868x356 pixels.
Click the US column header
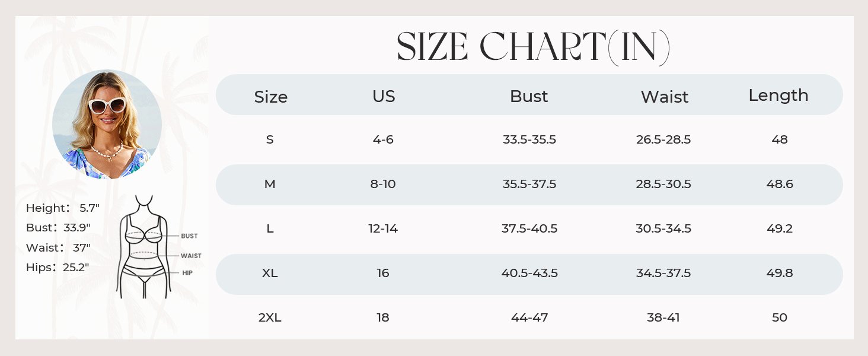pyautogui.click(x=384, y=96)
